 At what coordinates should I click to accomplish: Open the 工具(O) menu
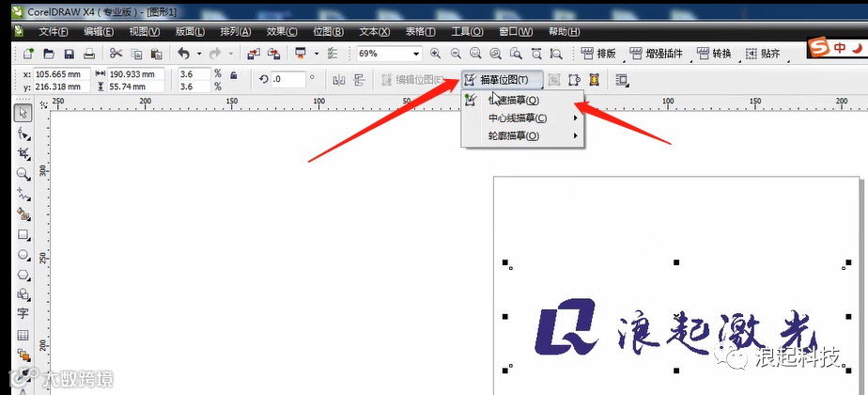[x=467, y=32]
